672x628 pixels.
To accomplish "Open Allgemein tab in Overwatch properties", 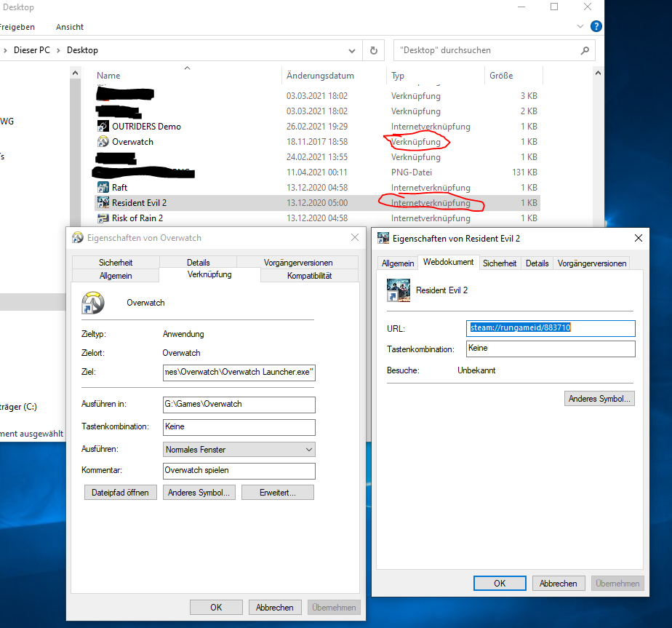I will point(116,275).
